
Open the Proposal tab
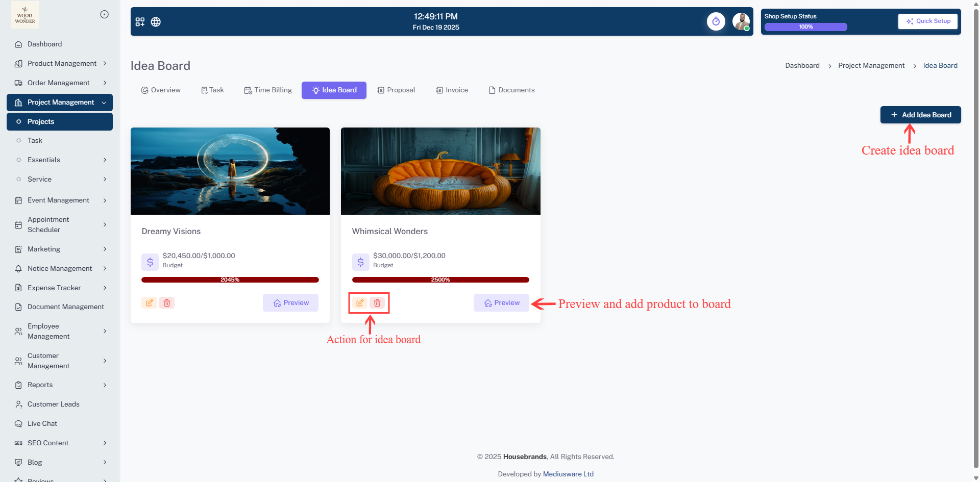(396, 90)
